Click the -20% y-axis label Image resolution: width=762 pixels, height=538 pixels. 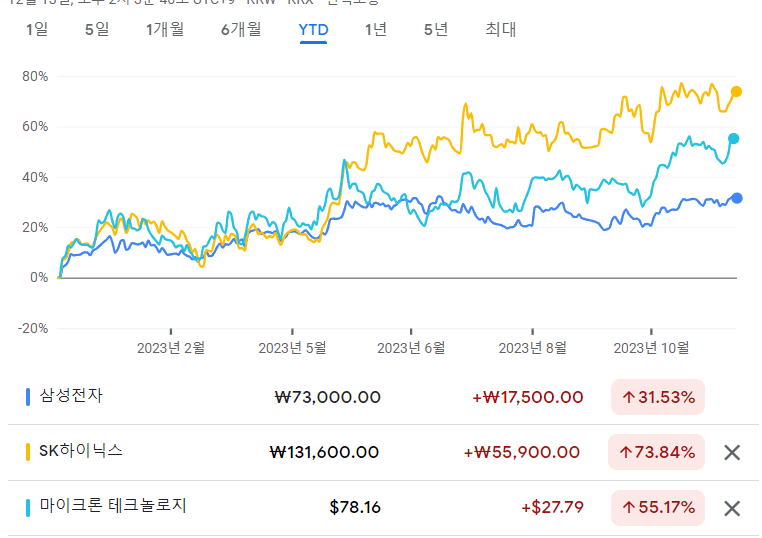33,329
